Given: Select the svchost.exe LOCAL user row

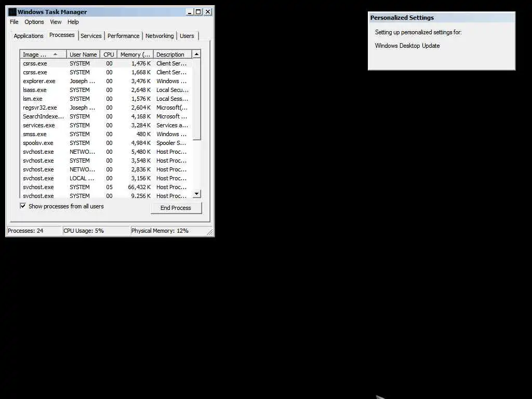Looking at the screenshot, I should 106,178.
